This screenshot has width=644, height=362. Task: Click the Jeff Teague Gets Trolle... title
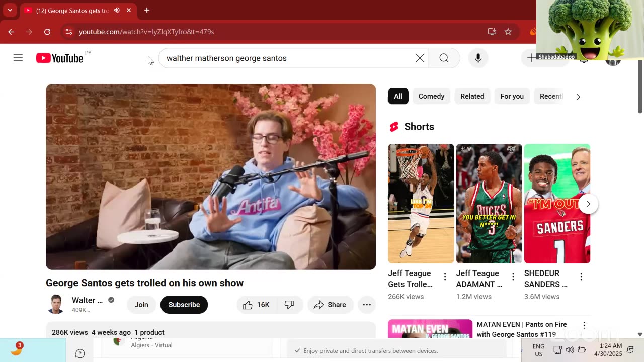click(410, 279)
